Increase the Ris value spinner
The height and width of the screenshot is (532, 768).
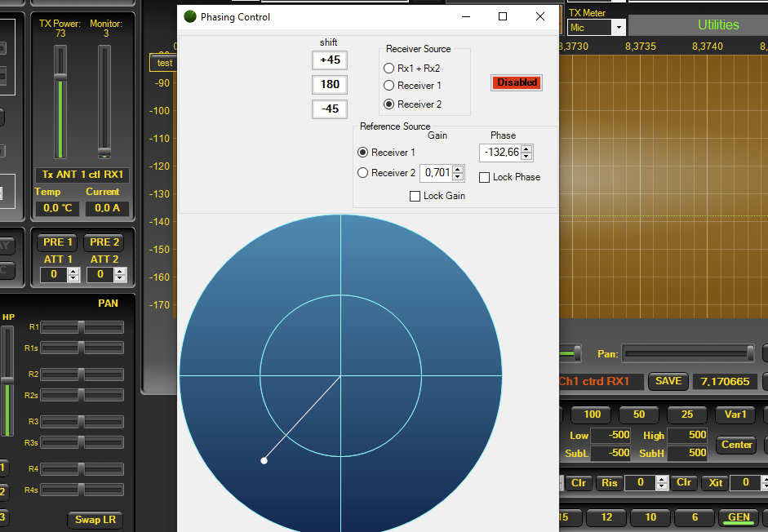coord(662,479)
